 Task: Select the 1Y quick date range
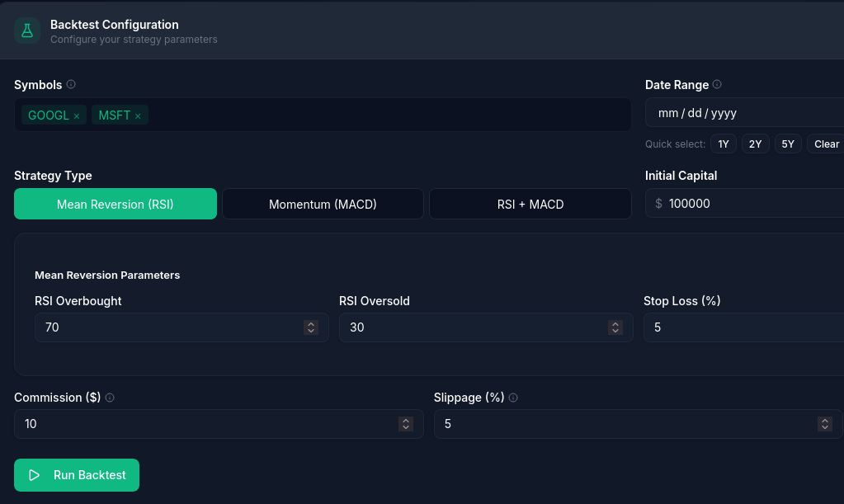coord(723,144)
